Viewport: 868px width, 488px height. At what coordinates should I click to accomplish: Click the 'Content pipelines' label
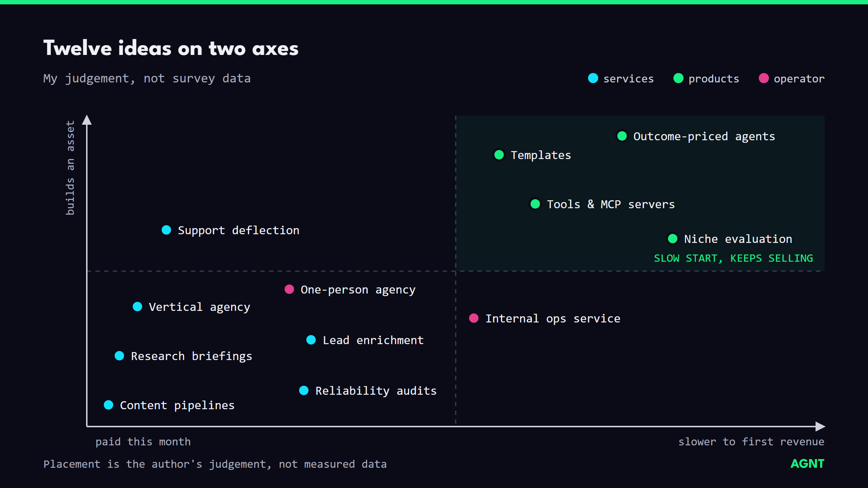click(x=177, y=406)
